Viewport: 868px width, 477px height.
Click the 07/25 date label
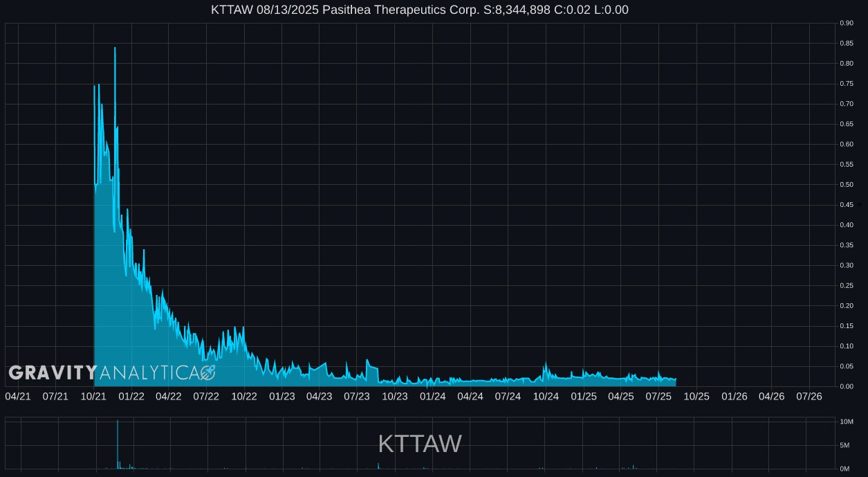658,396
